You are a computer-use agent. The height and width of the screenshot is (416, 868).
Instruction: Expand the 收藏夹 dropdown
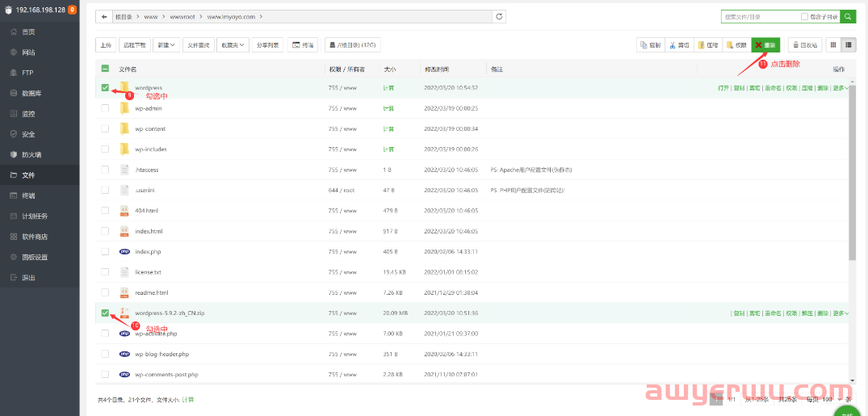tap(233, 45)
